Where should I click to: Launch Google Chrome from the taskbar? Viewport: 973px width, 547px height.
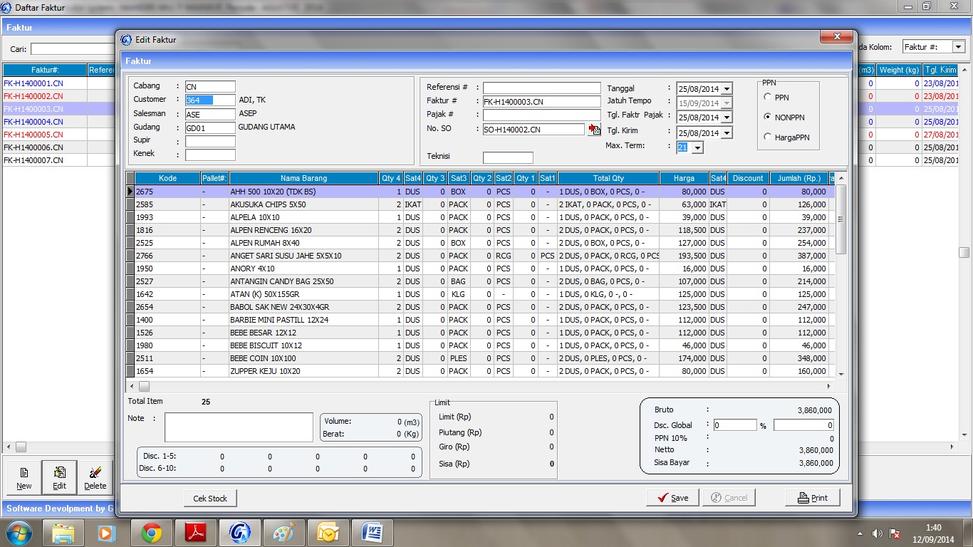pyautogui.click(x=151, y=533)
